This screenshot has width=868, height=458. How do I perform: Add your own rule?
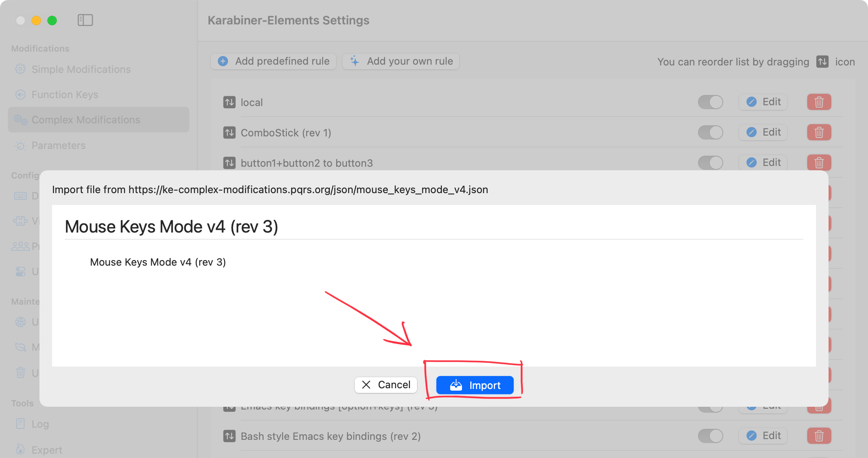[x=401, y=61]
